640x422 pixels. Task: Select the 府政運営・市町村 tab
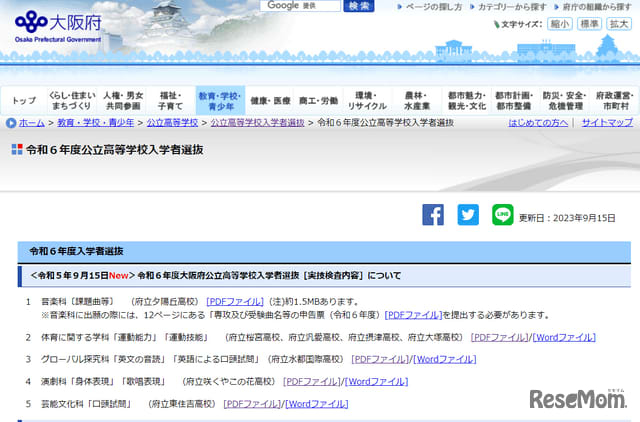[615, 100]
